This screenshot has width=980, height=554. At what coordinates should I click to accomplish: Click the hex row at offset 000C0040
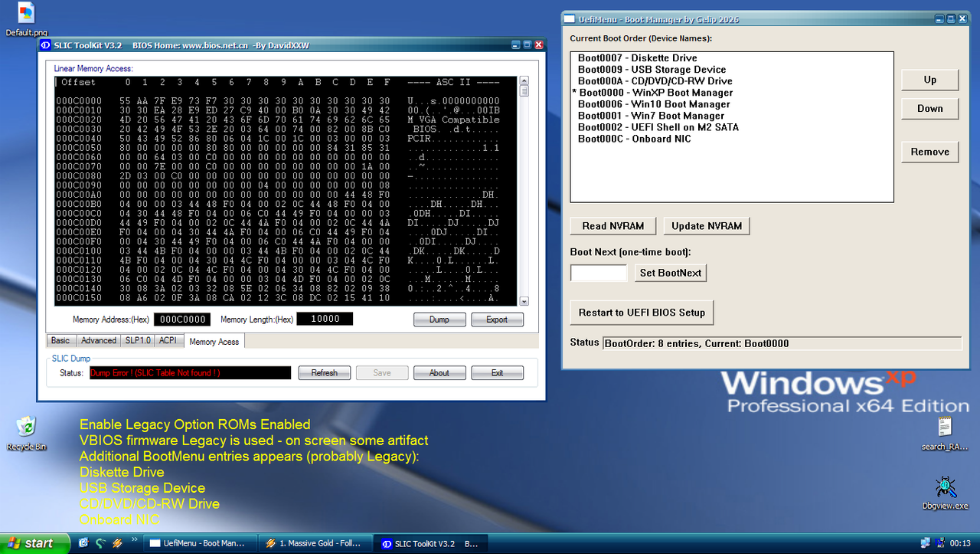(x=278, y=140)
